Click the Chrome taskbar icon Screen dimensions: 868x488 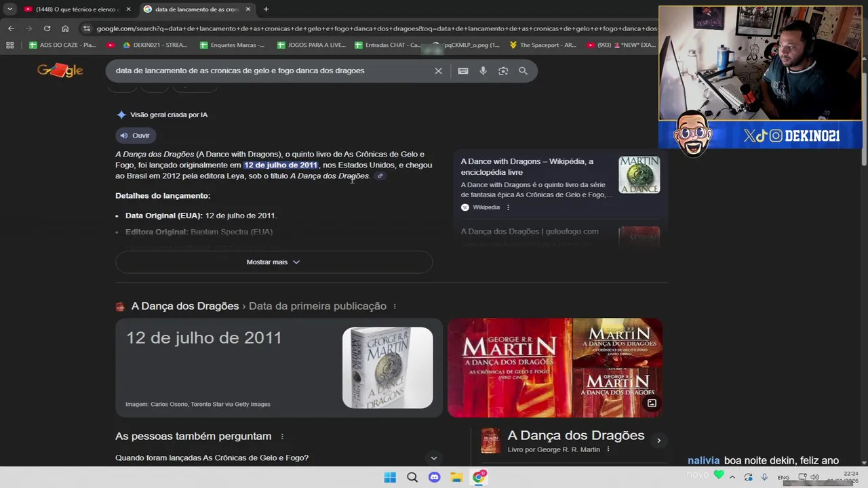[479, 477]
